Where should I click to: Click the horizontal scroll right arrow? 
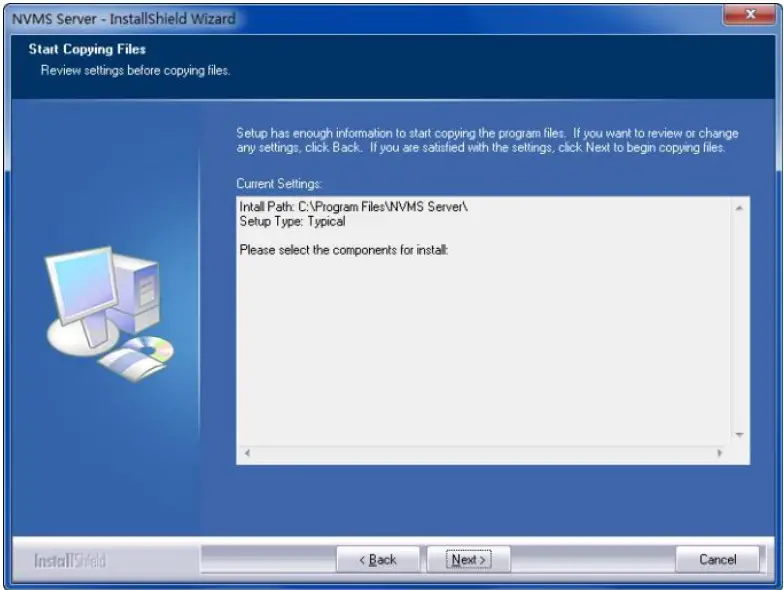pos(720,453)
